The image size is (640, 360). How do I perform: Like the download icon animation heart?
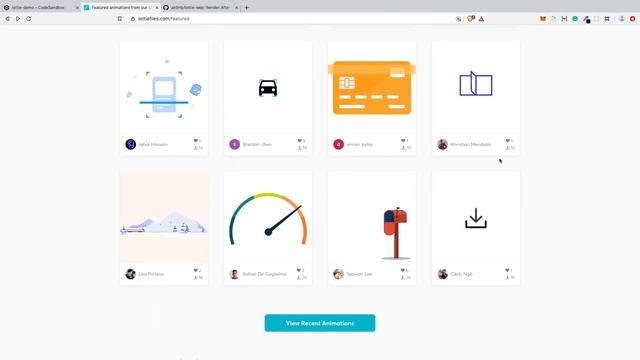coord(507,270)
